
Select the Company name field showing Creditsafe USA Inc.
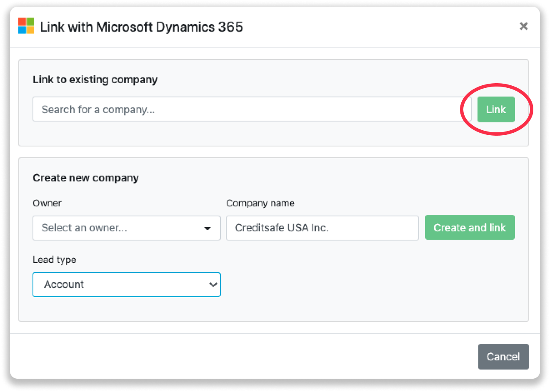tap(322, 228)
